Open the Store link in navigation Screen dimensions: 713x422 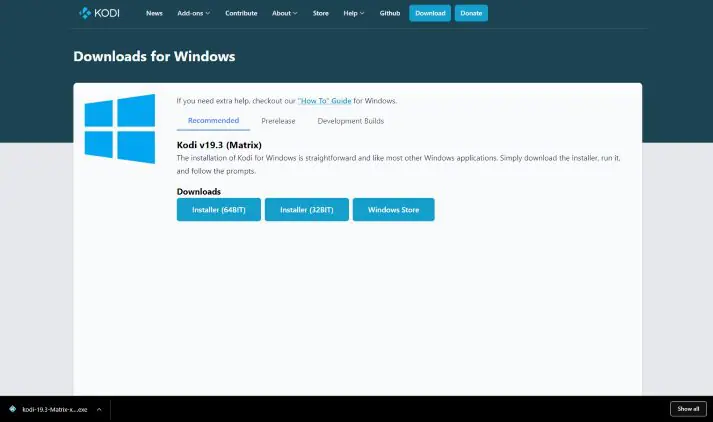click(321, 13)
